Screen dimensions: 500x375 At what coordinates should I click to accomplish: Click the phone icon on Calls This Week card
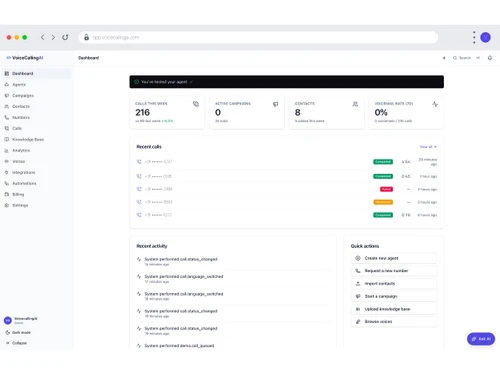tap(196, 104)
